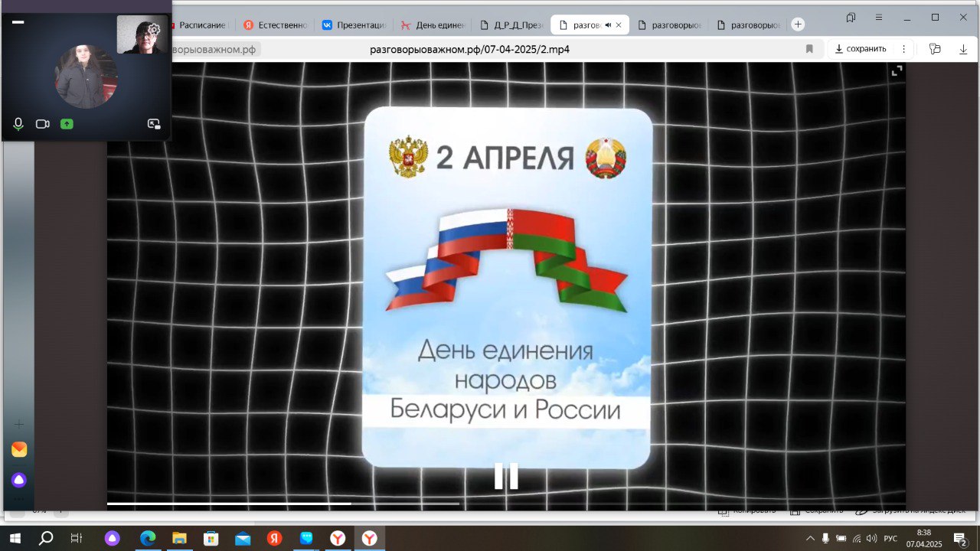Switch the РУС keyboard language
Image resolution: width=980 pixels, height=551 pixels.
[x=890, y=539]
